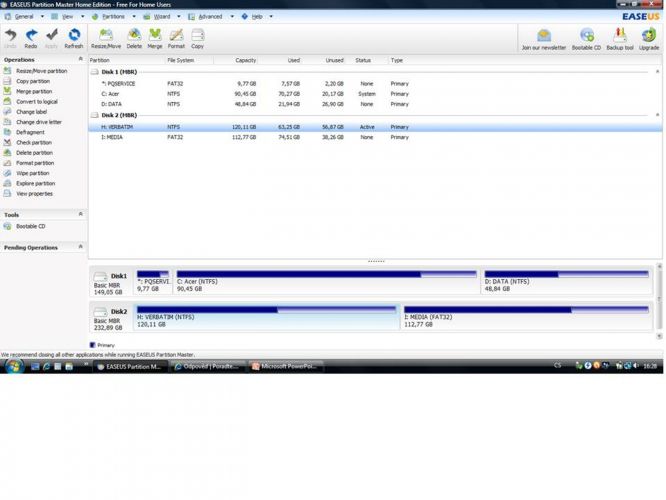Collapse the Disk 1 (MBR) group
666x500 pixels.
click(658, 72)
